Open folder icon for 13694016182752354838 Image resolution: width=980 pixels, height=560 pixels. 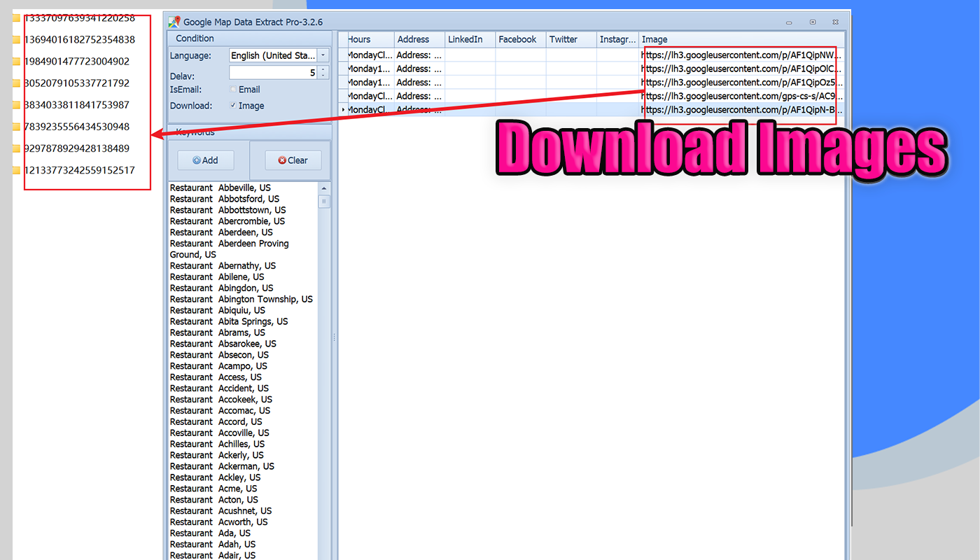[17, 40]
